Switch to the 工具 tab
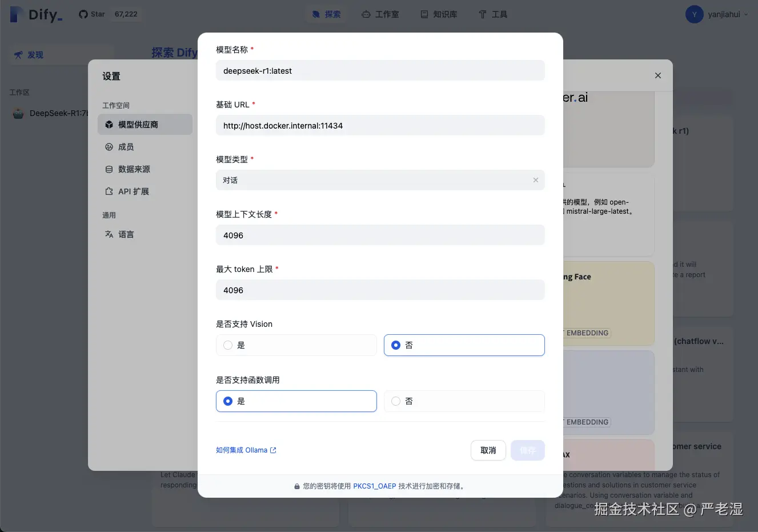The image size is (758, 532). [x=493, y=14]
